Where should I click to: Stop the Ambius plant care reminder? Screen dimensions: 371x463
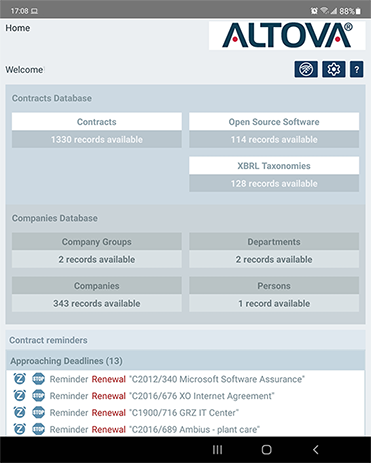[x=38, y=429]
